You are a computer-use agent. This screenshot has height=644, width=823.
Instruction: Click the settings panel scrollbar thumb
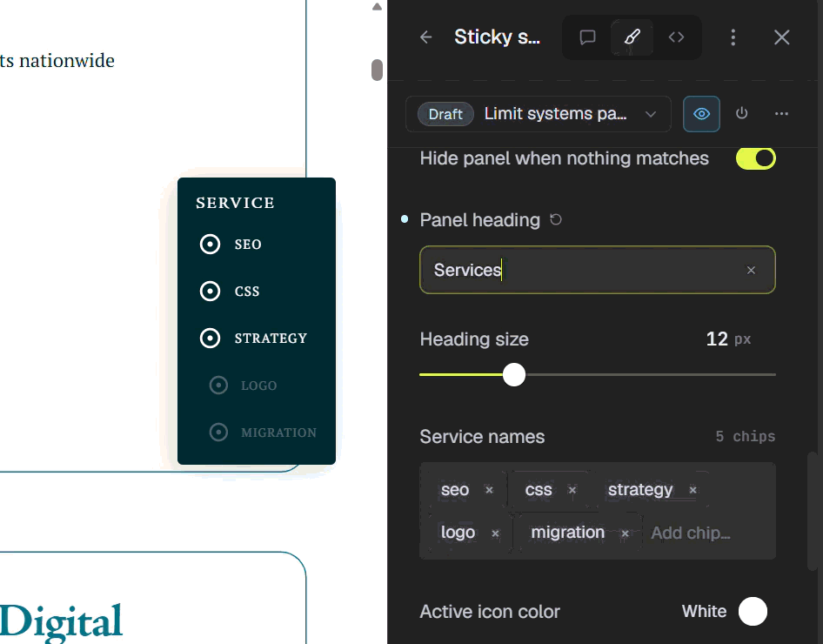[x=813, y=510]
